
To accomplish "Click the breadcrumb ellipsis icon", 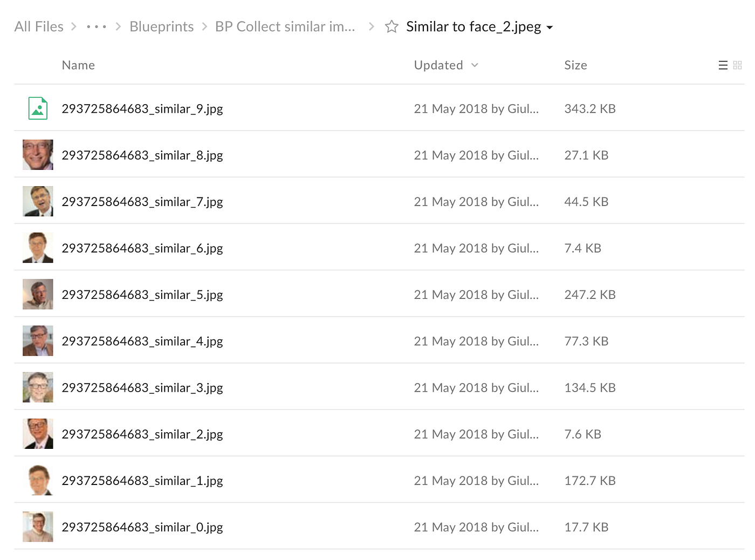I will tap(96, 26).
